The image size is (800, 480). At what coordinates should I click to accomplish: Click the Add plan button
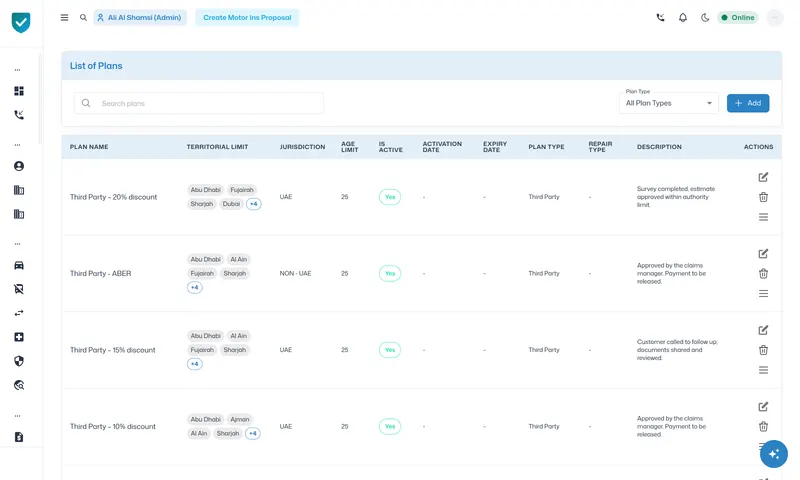[x=748, y=103]
